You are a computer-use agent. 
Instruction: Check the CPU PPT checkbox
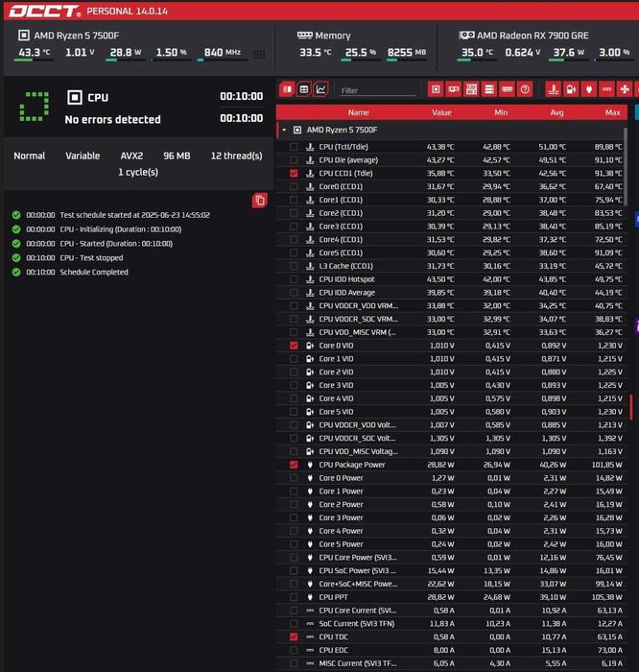pos(294,597)
